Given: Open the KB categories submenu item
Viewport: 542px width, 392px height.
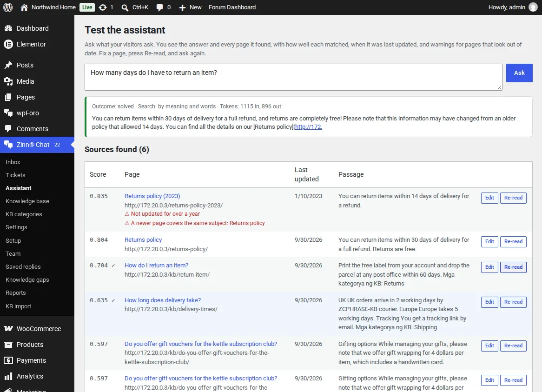Looking at the screenshot, I should click(24, 214).
